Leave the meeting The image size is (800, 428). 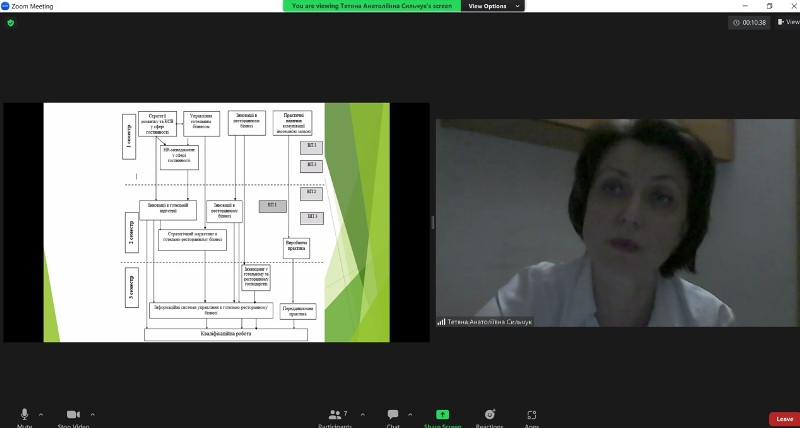(784, 419)
